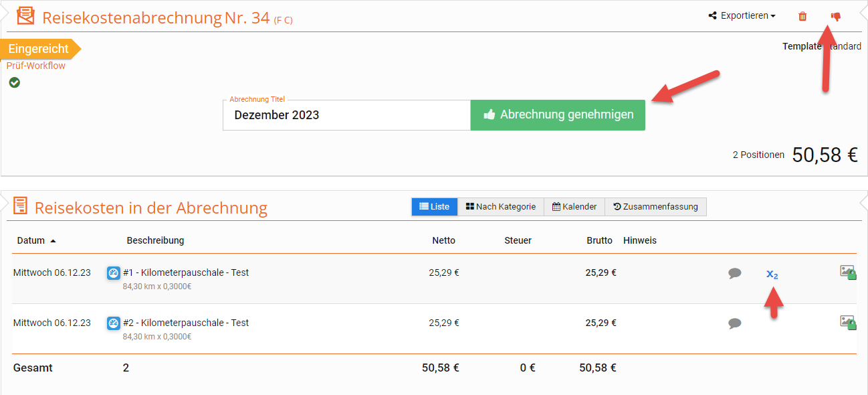Select the #1 Kilometerpauschale - Test row
This screenshot has height=395, width=868.
point(186,273)
